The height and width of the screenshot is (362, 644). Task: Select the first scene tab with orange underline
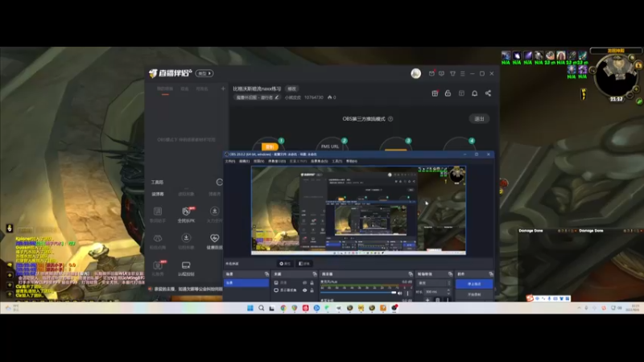(x=165, y=89)
